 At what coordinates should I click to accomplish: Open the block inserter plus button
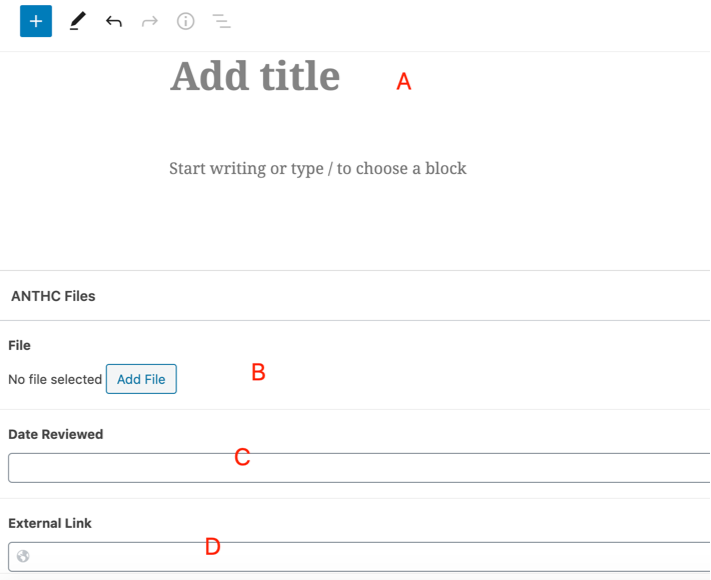(36, 21)
